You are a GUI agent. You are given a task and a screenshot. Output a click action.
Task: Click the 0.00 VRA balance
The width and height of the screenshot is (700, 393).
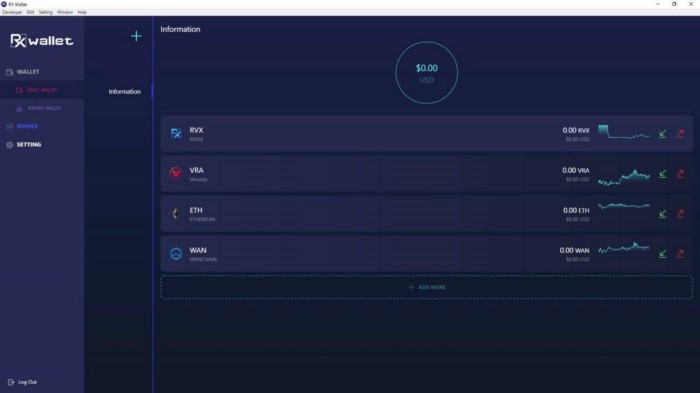[x=576, y=170]
